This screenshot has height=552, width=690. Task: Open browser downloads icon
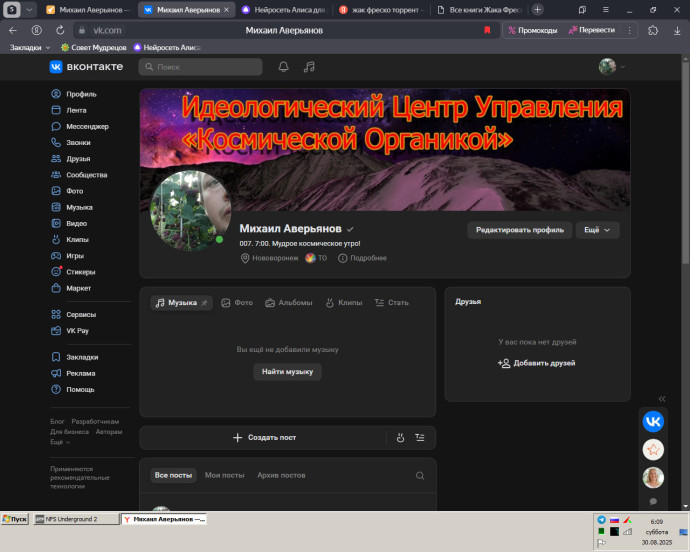point(677,30)
